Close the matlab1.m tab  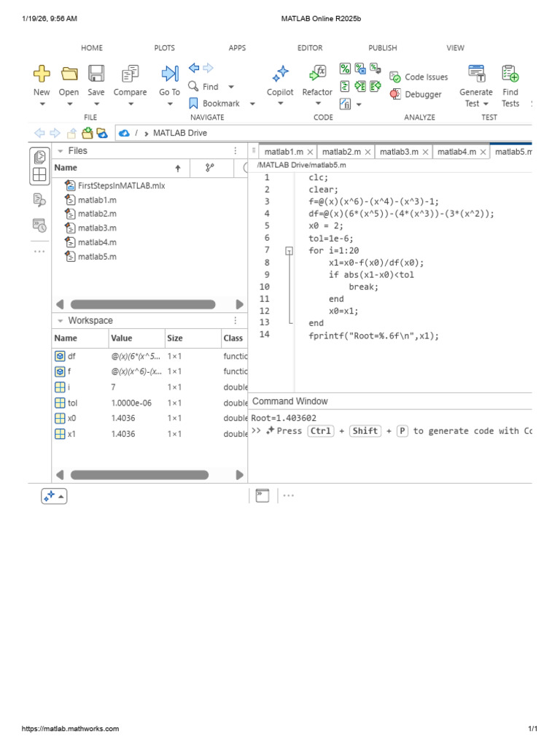(310, 152)
